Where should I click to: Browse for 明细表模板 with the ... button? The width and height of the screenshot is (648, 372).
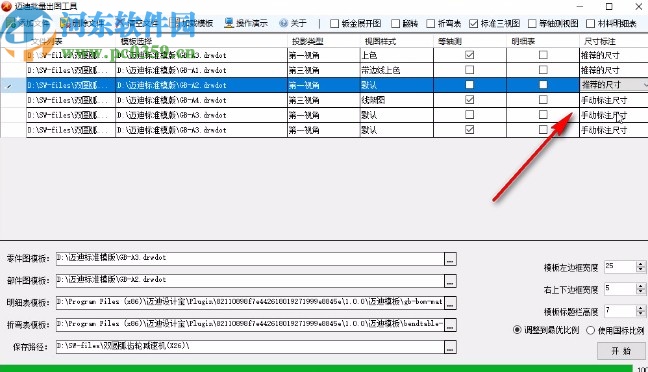point(450,303)
